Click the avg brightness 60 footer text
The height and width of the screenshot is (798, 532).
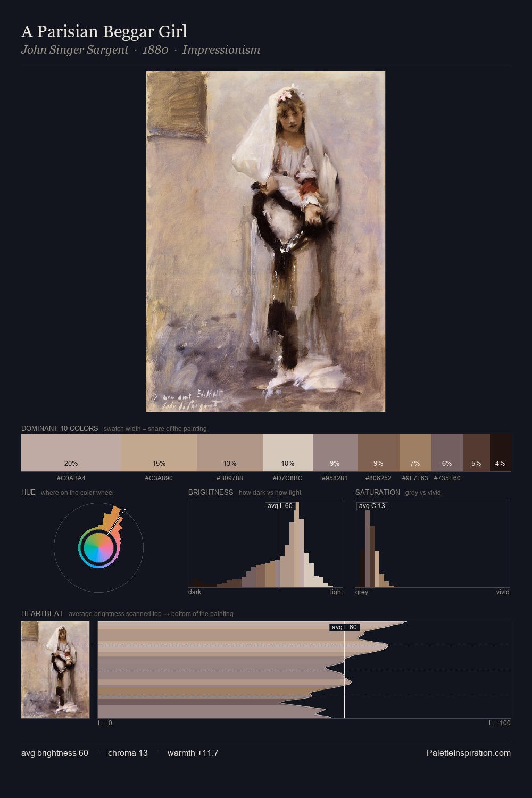55,753
